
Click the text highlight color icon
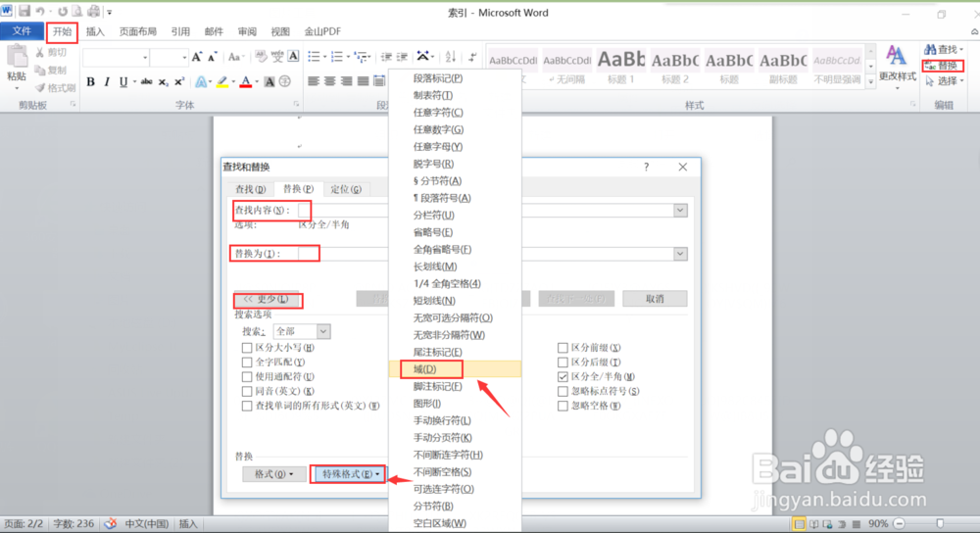pos(221,82)
